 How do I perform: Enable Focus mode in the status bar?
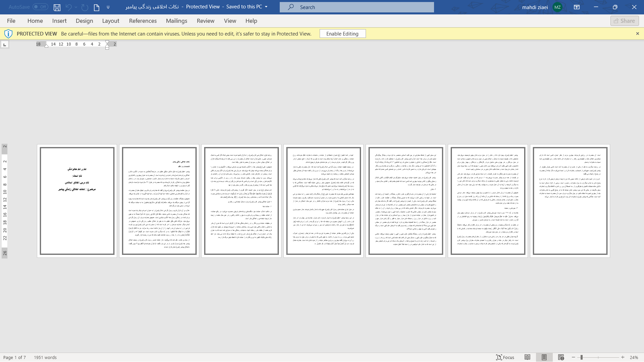point(505,357)
